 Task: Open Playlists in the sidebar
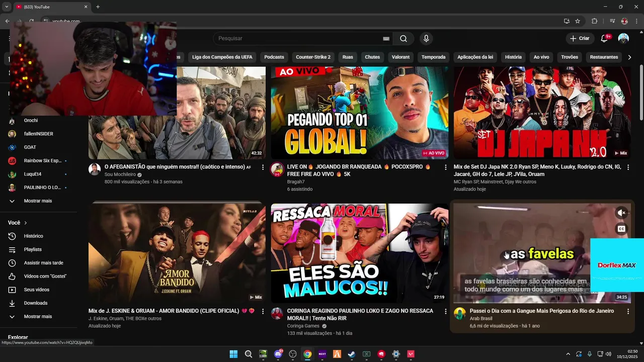[x=33, y=249]
